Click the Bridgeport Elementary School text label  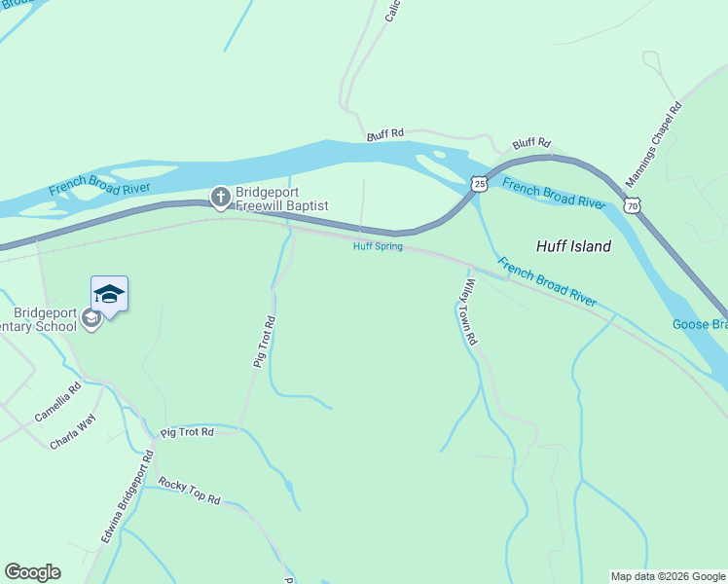pyautogui.click(x=39, y=319)
